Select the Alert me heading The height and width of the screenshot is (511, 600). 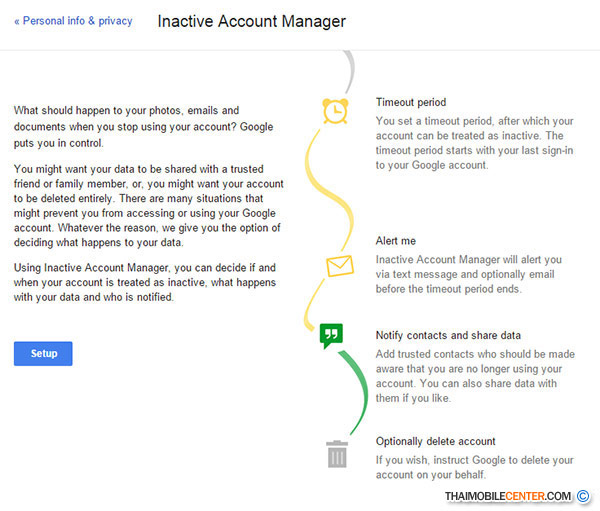[x=397, y=241]
